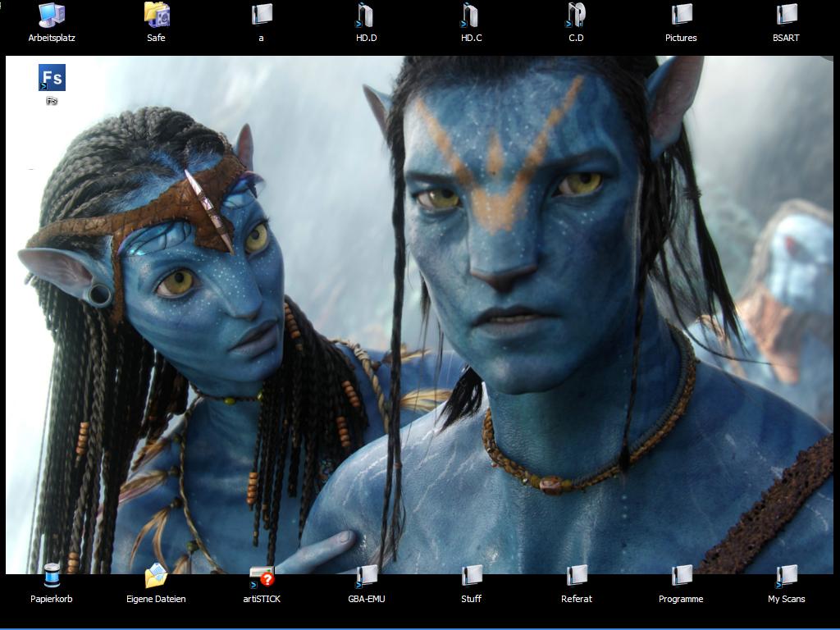The image size is (840, 630).
Task: Select the BSART folder icon
Action: click(x=786, y=16)
